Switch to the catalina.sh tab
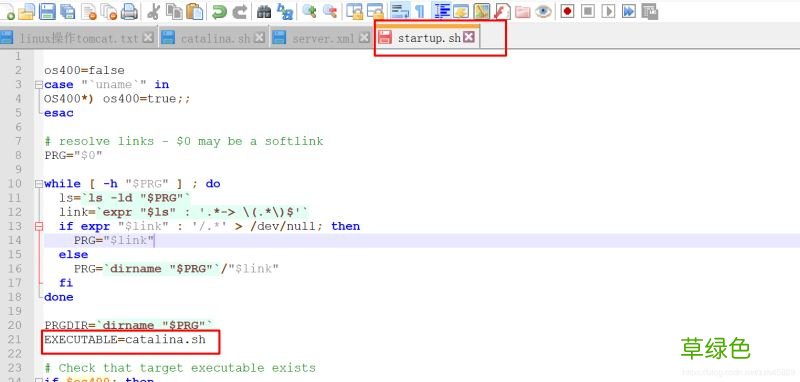The width and height of the screenshot is (800, 382). pyautogui.click(x=214, y=38)
